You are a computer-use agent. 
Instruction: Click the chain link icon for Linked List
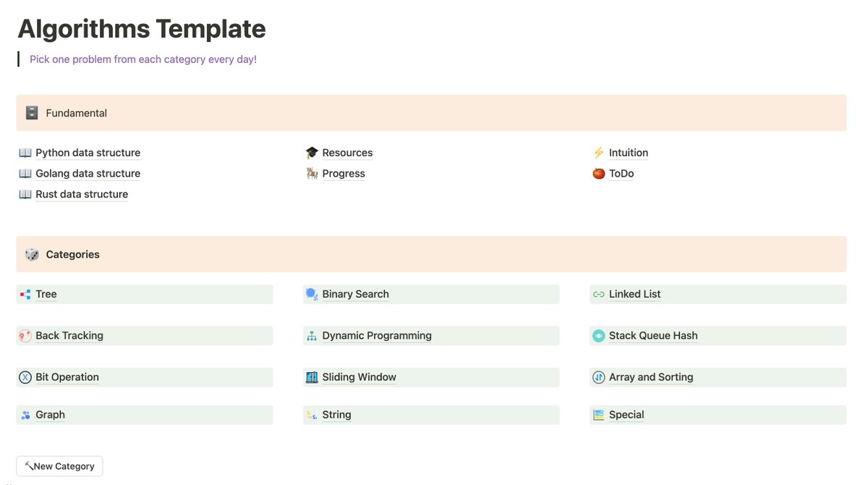pyautogui.click(x=598, y=294)
